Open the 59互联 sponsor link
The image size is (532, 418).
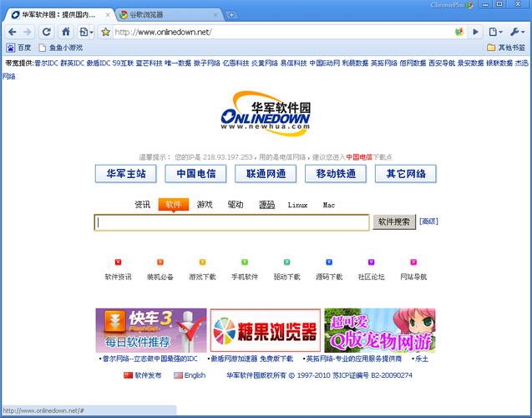(123, 64)
